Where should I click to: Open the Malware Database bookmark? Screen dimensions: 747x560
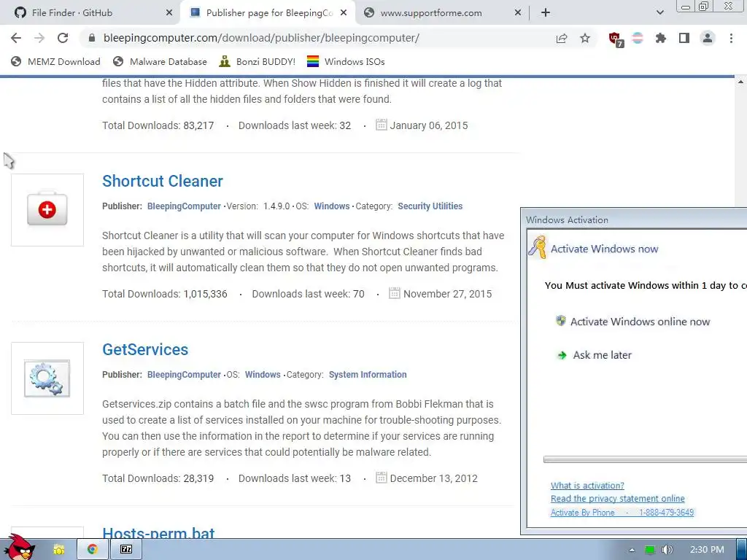pyautogui.click(x=160, y=61)
